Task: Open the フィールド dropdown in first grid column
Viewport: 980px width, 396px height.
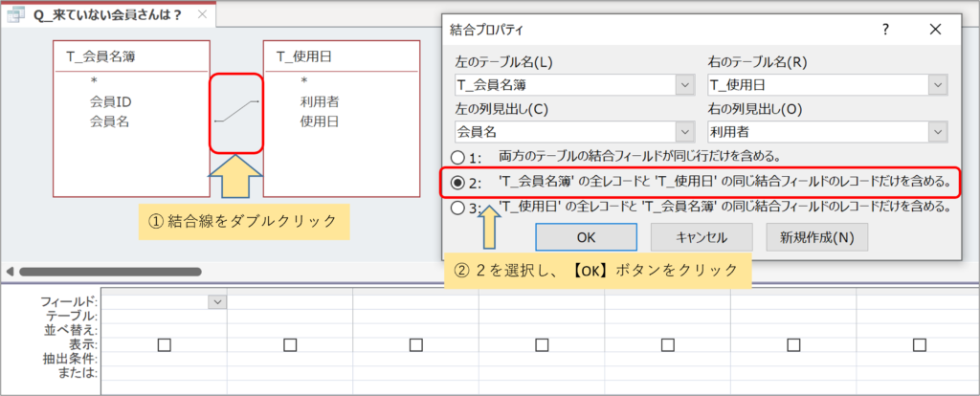Action: [x=217, y=301]
